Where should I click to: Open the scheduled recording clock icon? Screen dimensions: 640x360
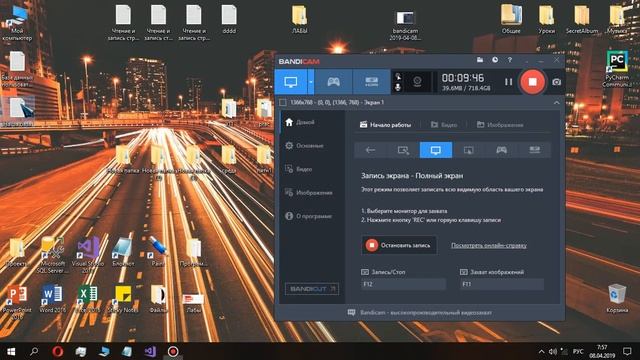(x=495, y=60)
